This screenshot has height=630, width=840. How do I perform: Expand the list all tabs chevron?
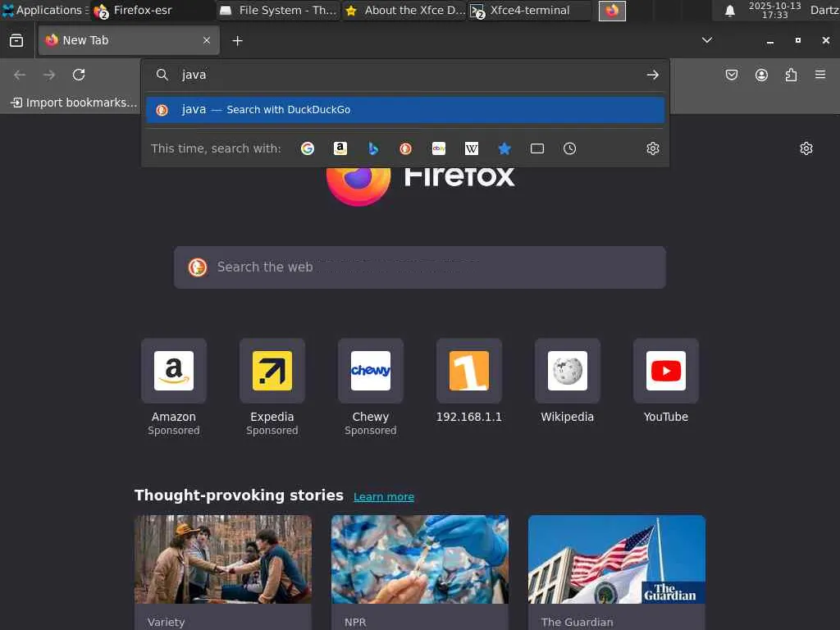707,40
